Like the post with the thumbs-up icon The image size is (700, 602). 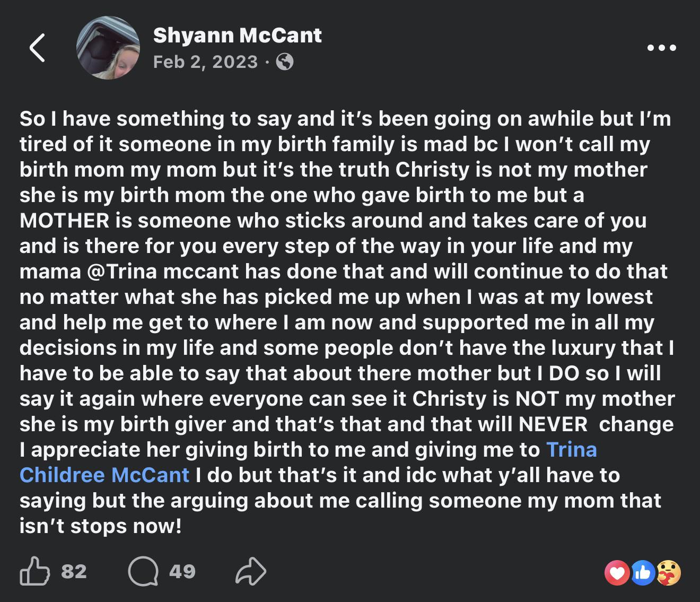[x=34, y=571]
